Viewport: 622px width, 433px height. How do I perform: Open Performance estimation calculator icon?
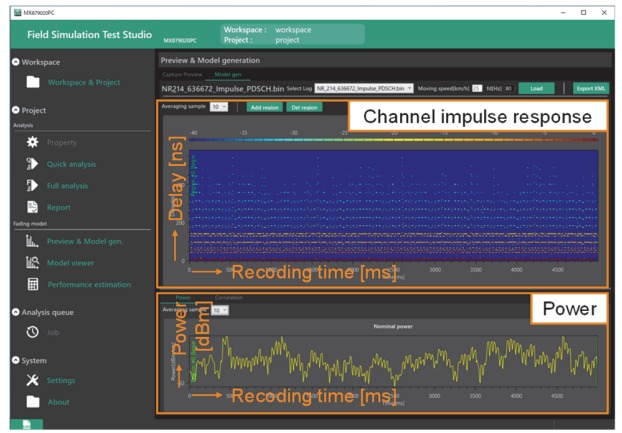(x=33, y=285)
